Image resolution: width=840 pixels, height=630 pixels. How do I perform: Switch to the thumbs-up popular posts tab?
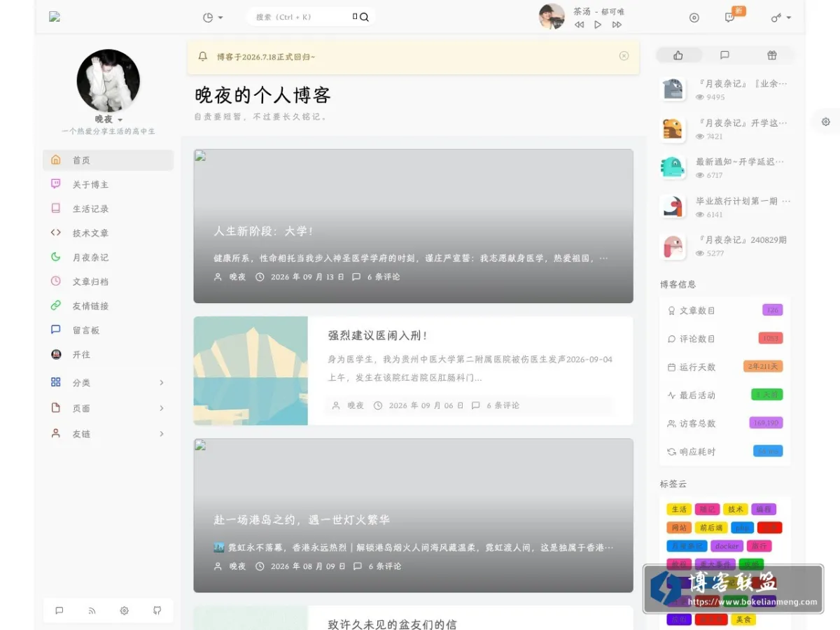(678, 55)
